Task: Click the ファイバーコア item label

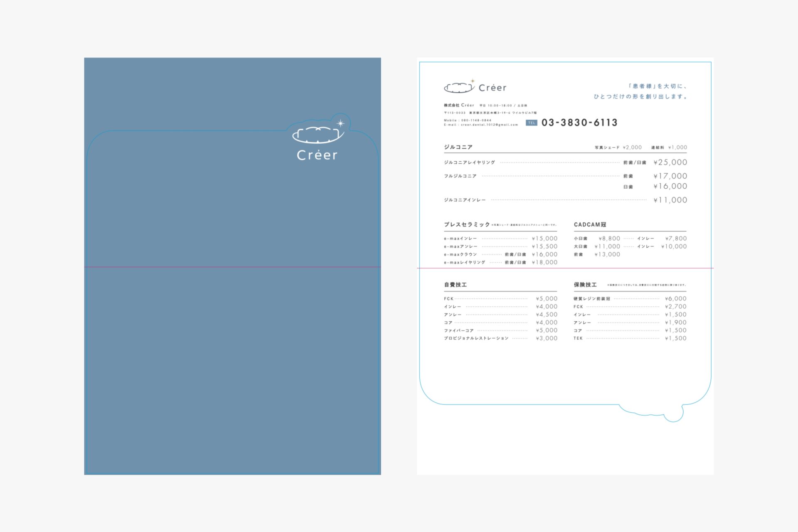Action: (459, 330)
